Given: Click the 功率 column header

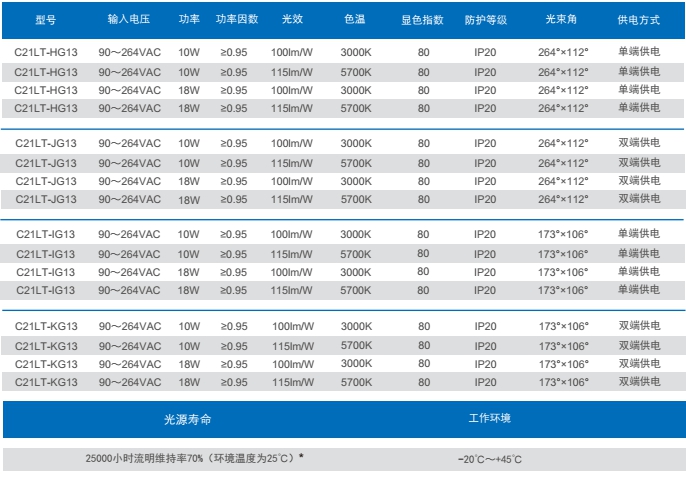Looking at the screenshot, I should click(x=189, y=19).
